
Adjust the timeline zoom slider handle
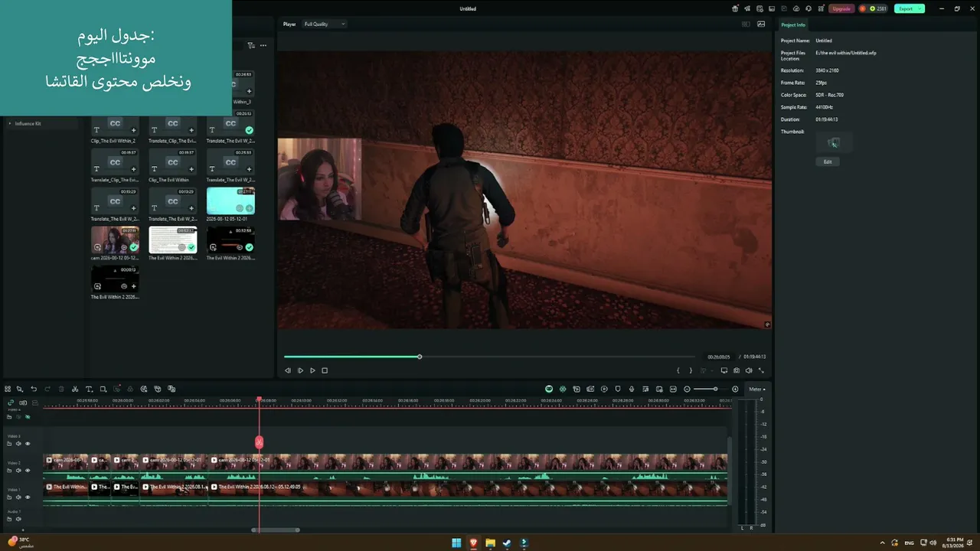click(716, 389)
